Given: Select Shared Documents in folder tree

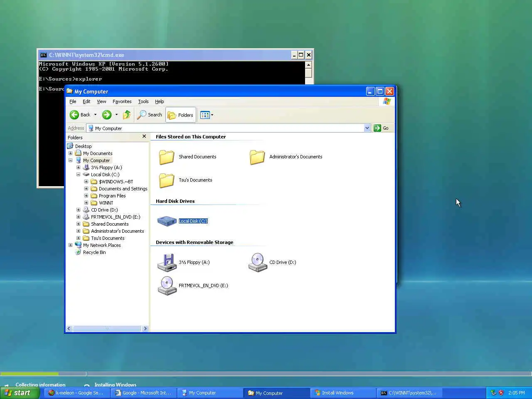Looking at the screenshot, I should coord(110,224).
